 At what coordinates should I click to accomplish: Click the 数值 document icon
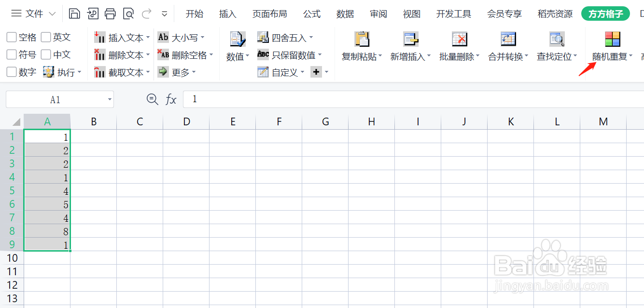(237, 40)
